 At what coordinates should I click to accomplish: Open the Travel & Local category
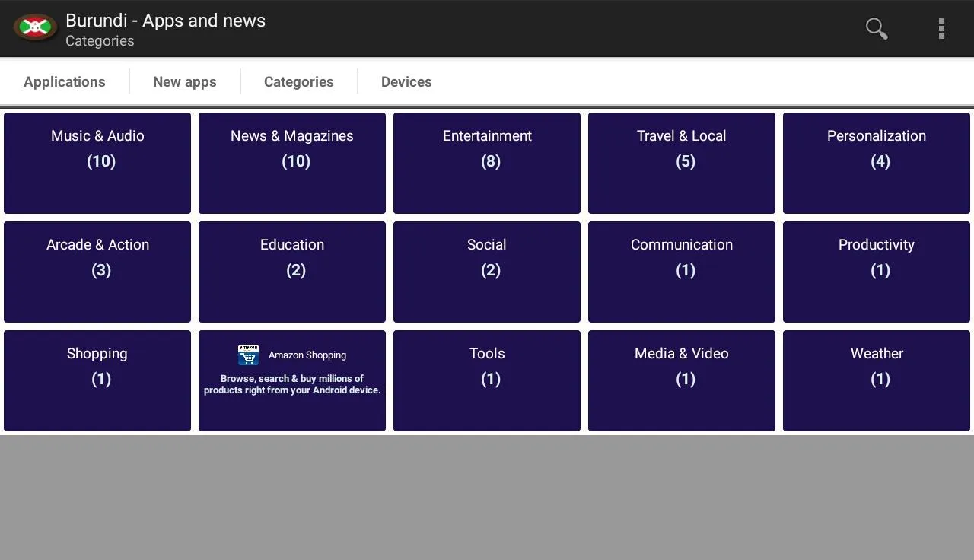tap(682, 163)
